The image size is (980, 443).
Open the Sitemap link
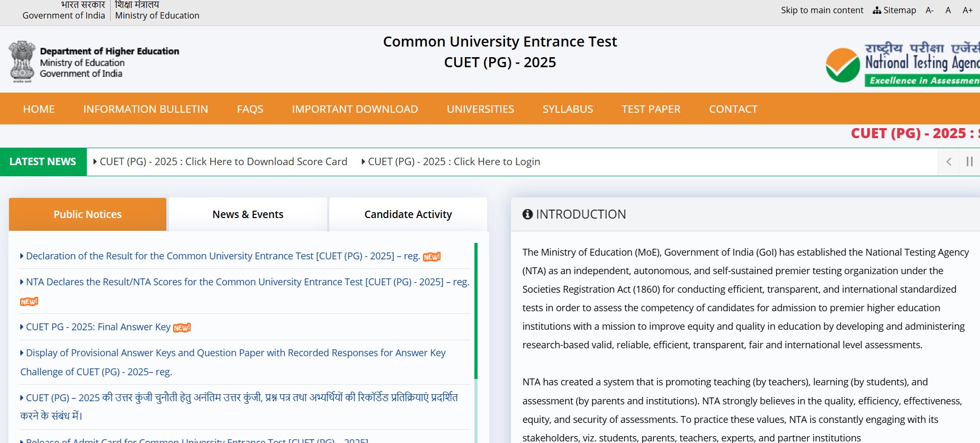click(x=894, y=10)
